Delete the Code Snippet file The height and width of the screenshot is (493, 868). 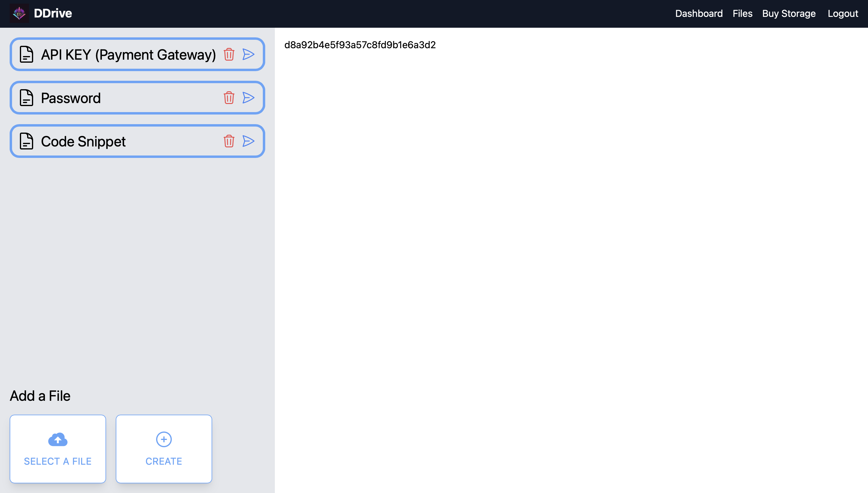(229, 141)
